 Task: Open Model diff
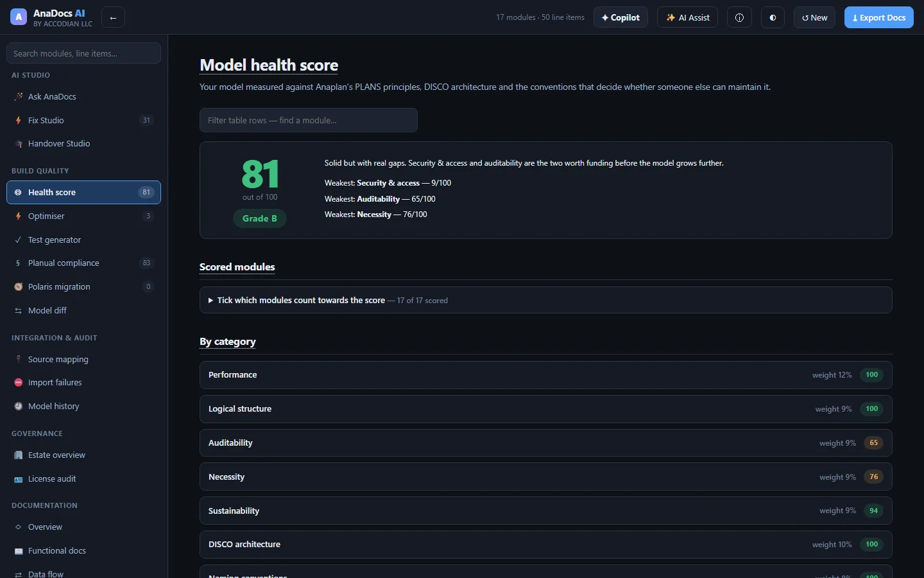point(83,311)
